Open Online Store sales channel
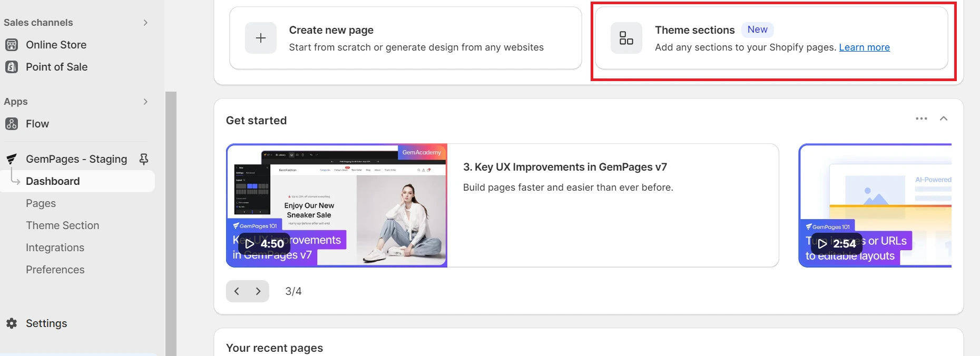This screenshot has height=356, width=980. pos(56,45)
